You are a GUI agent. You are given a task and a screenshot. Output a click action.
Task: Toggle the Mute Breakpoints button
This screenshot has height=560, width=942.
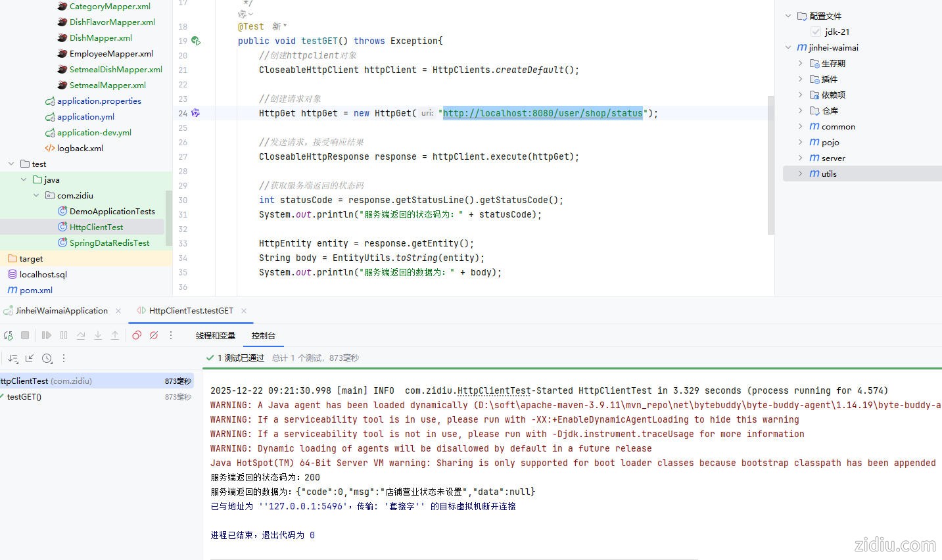pyautogui.click(x=154, y=335)
